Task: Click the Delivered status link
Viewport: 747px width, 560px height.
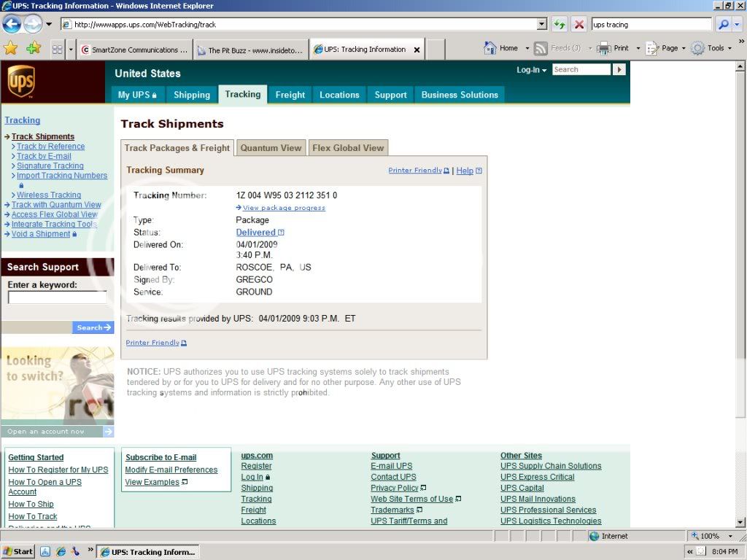Action: click(256, 233)
